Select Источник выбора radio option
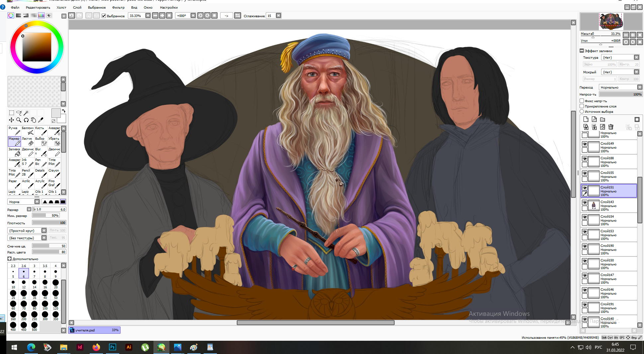Screen dimensions: 644x354 pyautogui.click(x=582, y=111)
